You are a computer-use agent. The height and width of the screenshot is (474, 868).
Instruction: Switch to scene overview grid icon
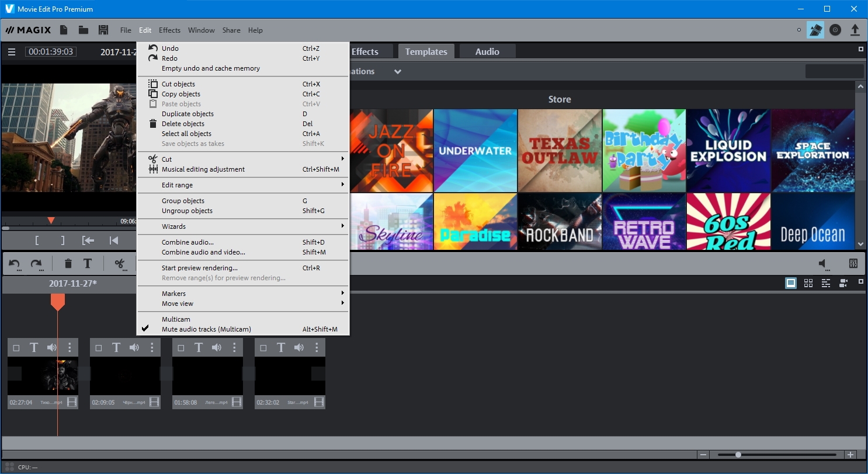click(x=808, y=283)
